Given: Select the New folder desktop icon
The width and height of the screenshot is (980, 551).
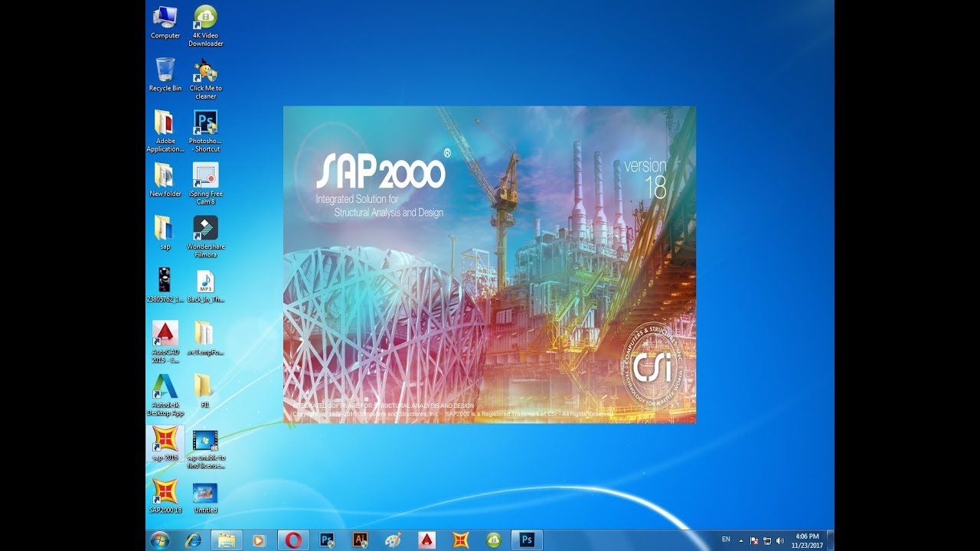Looking at the screenshot, I should point(165,181).
